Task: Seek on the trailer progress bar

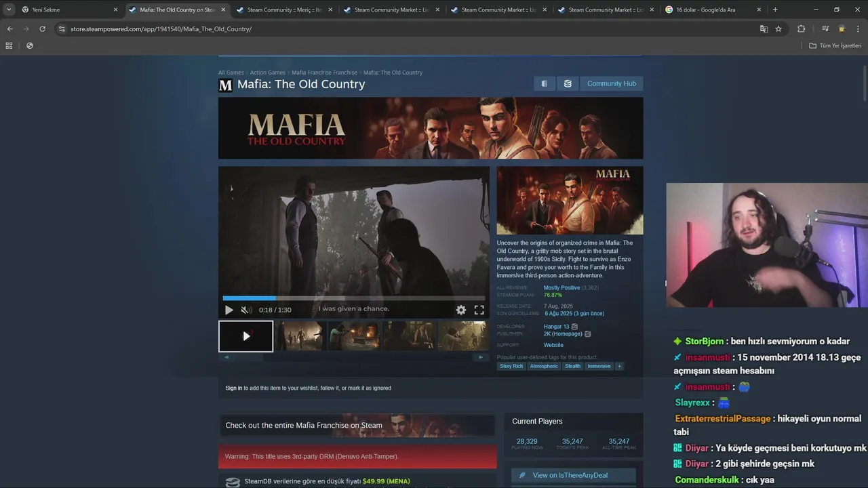Action: click(354, 298)
